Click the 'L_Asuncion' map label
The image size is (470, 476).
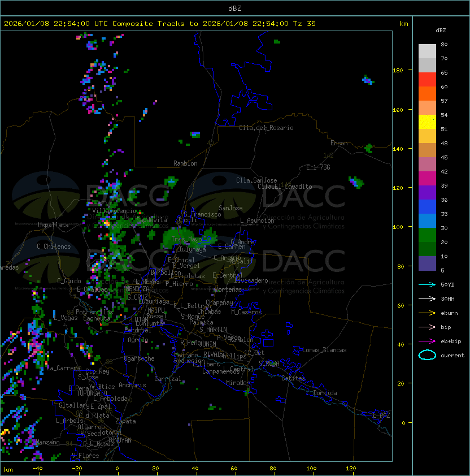(257, 220)
